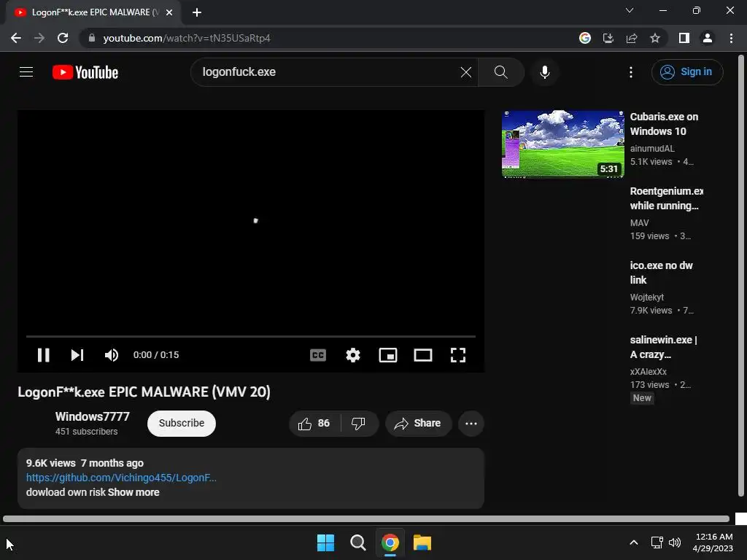The height and width of the screenshot is (560, 747).
Task: Clear the search box text
Action: pyautogui.click(x=466, y=72)
